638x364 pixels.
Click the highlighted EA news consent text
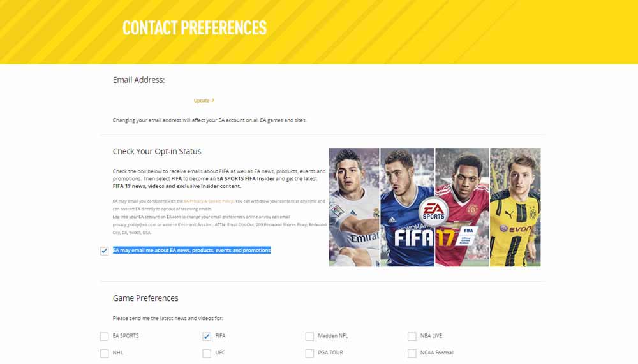click(x=191, y=250)
